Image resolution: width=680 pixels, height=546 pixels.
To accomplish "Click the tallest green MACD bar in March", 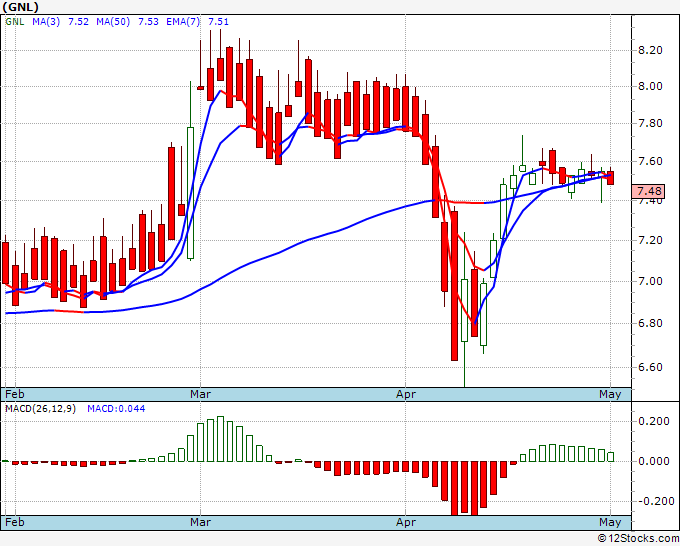I will coord(220,439).
